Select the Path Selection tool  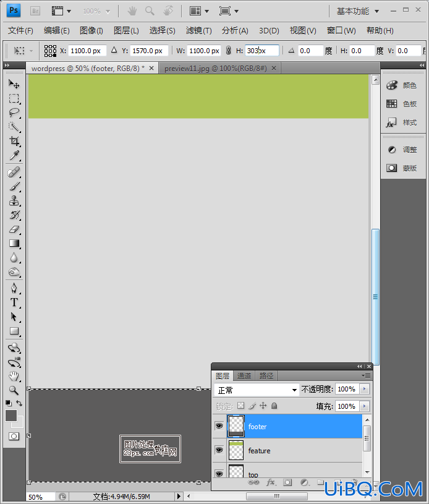[x=14, y=317]
